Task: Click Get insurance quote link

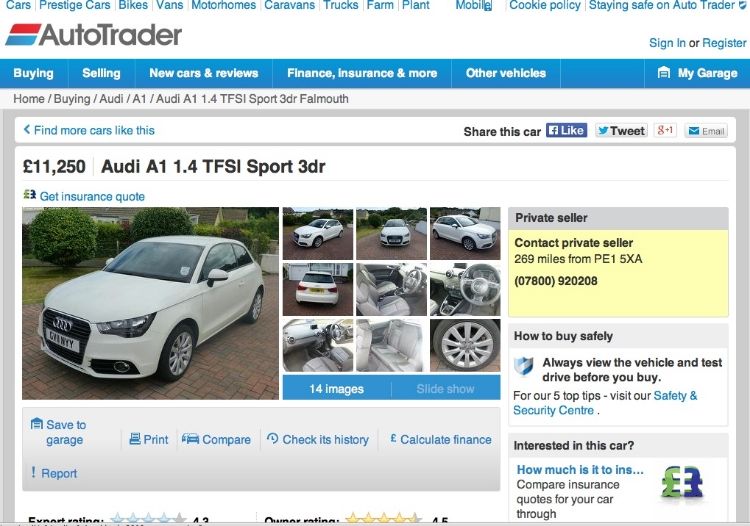Action: [x=92, y=197]
